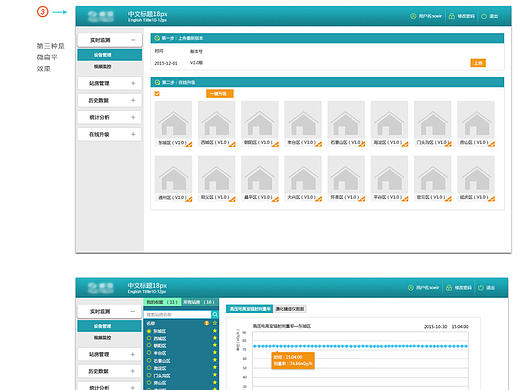520x390 pixels.
Task: Click the 2015-12-01 date cell
Action: coord(166,63)
